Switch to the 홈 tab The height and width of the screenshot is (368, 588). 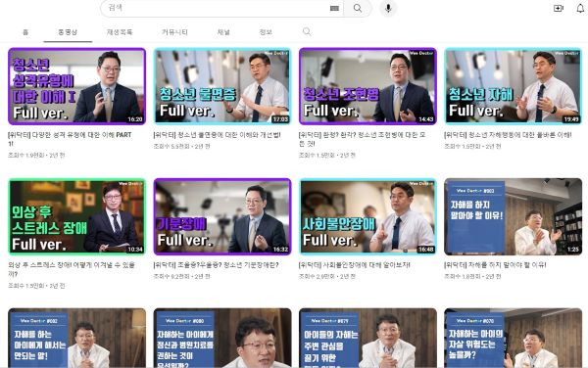pyautogui.click(x=25, y=32)
